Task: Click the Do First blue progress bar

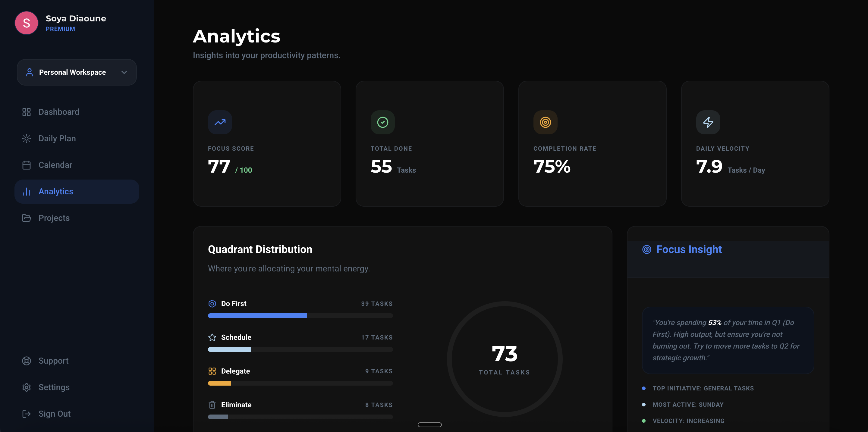Action: [x=257, y=316]
